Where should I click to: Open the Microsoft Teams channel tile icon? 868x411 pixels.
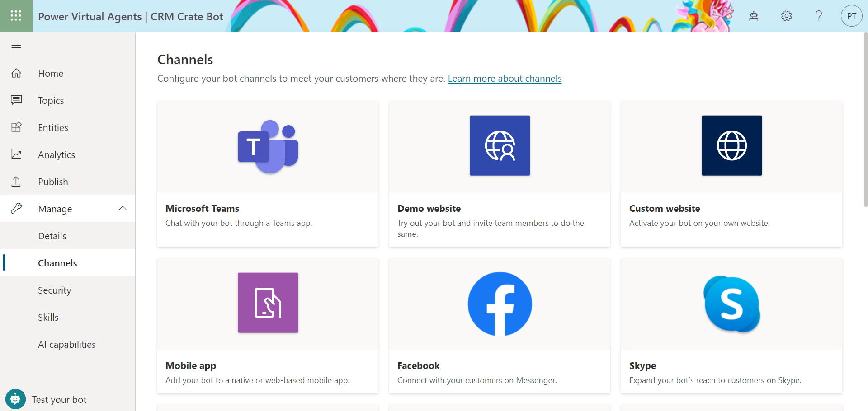click(268, 145)
